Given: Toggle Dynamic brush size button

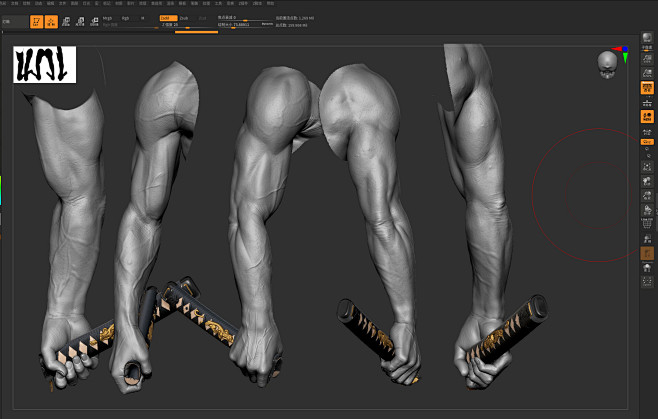Looking at the screenshot, I should pos(267,24).
